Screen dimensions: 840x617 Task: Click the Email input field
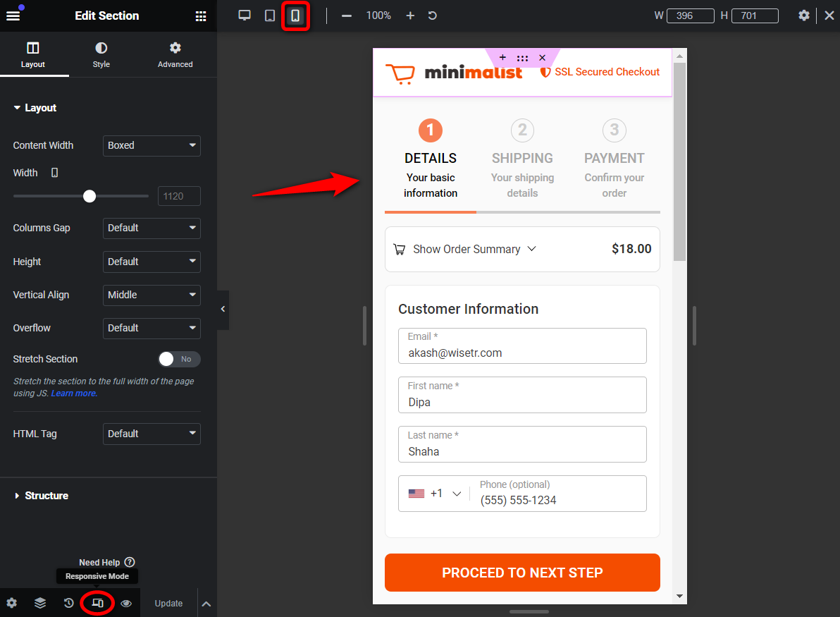tap(522, 346)
